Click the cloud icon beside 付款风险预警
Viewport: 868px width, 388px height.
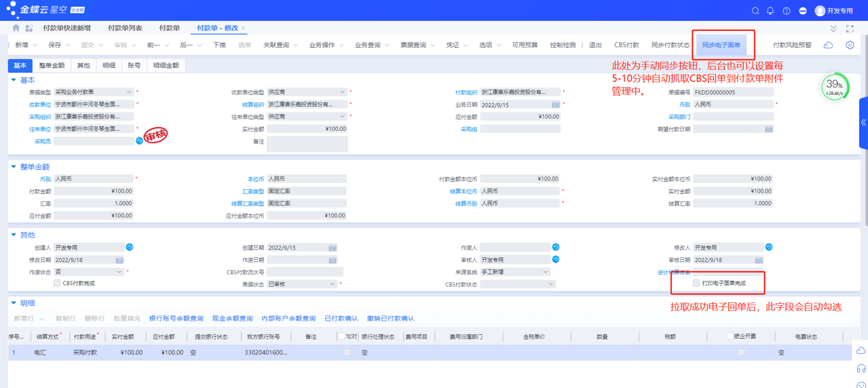coord(828,45)
